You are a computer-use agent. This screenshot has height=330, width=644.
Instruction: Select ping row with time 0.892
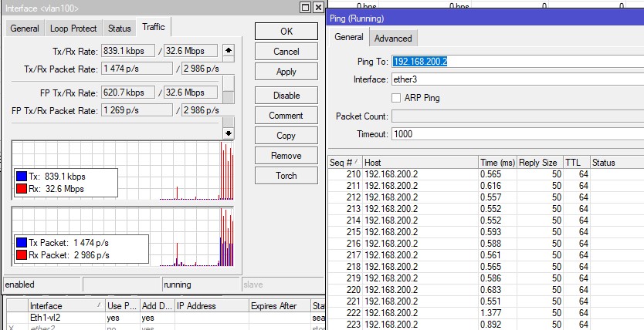[486, 324]
